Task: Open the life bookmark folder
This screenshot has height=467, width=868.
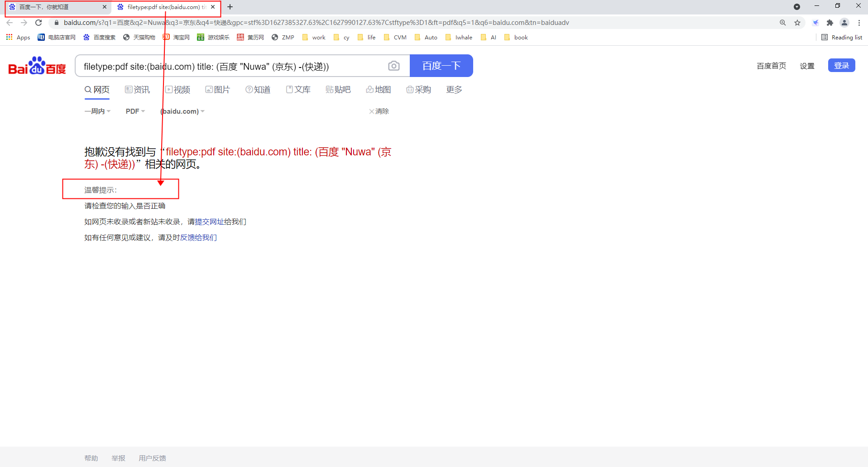Action: 366,38
